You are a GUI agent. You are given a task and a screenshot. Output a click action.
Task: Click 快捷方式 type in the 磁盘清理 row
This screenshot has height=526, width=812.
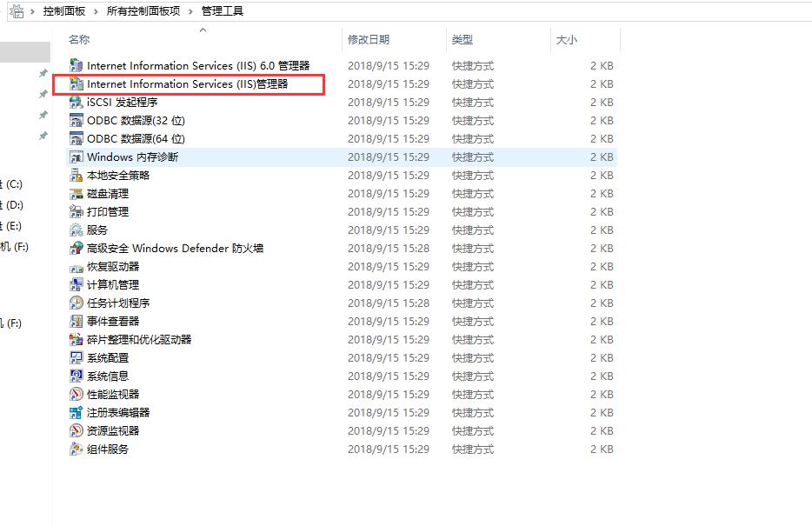coord(473,194)
